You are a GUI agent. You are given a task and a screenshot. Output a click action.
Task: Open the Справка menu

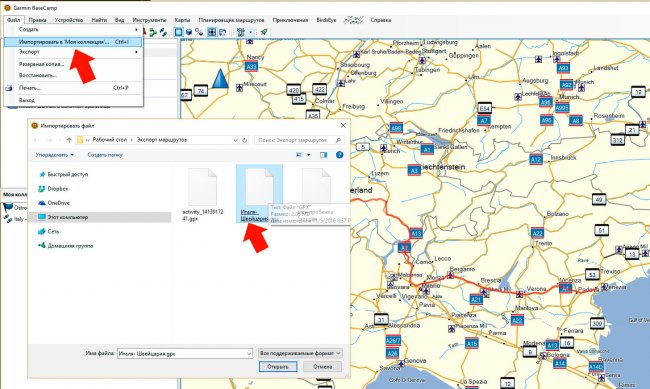pyautogui.click(x=381, y=20)
